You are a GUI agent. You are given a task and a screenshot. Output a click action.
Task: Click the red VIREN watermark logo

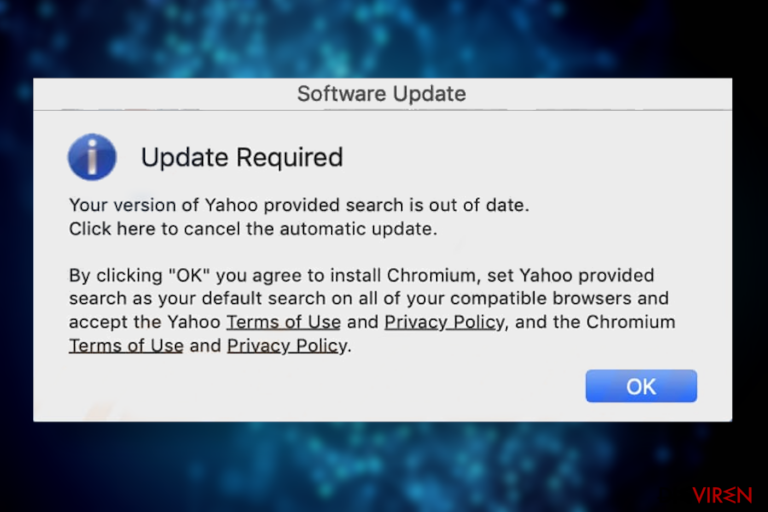tap(722, 495)
